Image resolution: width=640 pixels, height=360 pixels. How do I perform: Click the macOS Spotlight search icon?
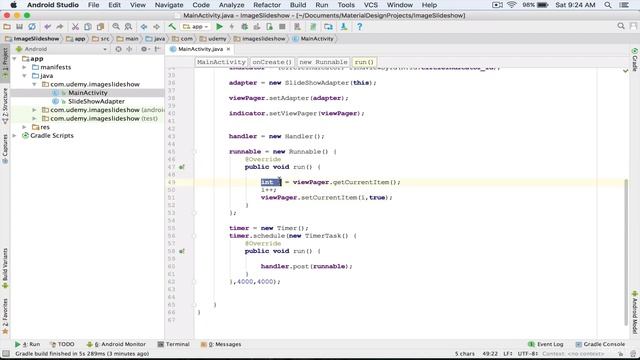[x=608, y=5]
